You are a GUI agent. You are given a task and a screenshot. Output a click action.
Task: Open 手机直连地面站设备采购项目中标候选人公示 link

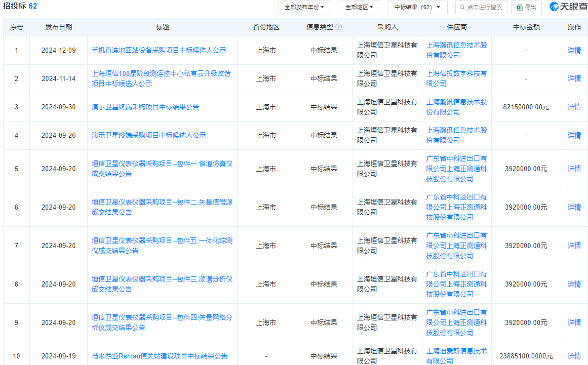(159, 50)
